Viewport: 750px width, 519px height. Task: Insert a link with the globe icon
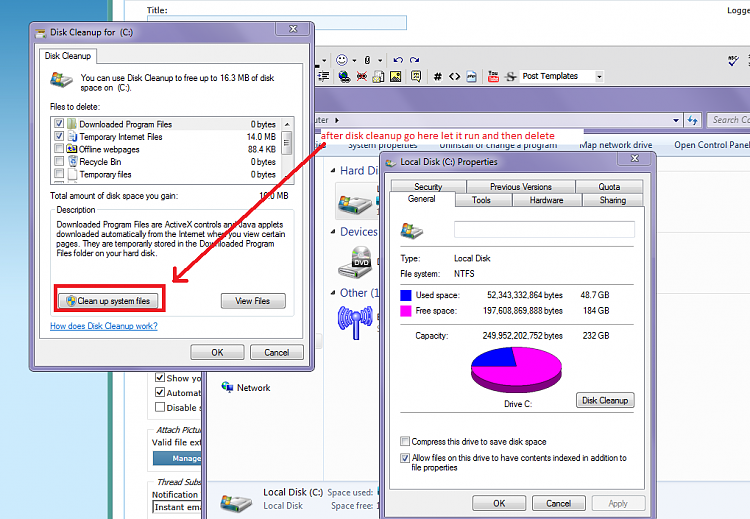343,76
